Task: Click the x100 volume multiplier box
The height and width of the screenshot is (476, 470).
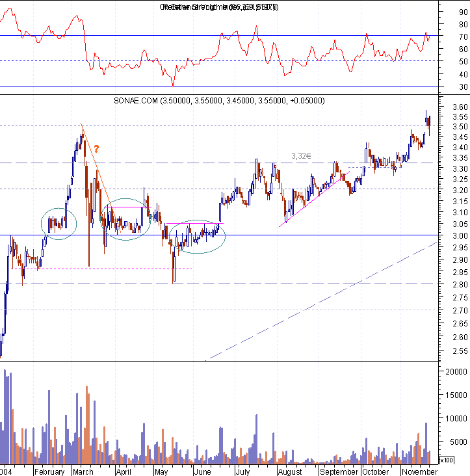Action: (x=447, y=460)
